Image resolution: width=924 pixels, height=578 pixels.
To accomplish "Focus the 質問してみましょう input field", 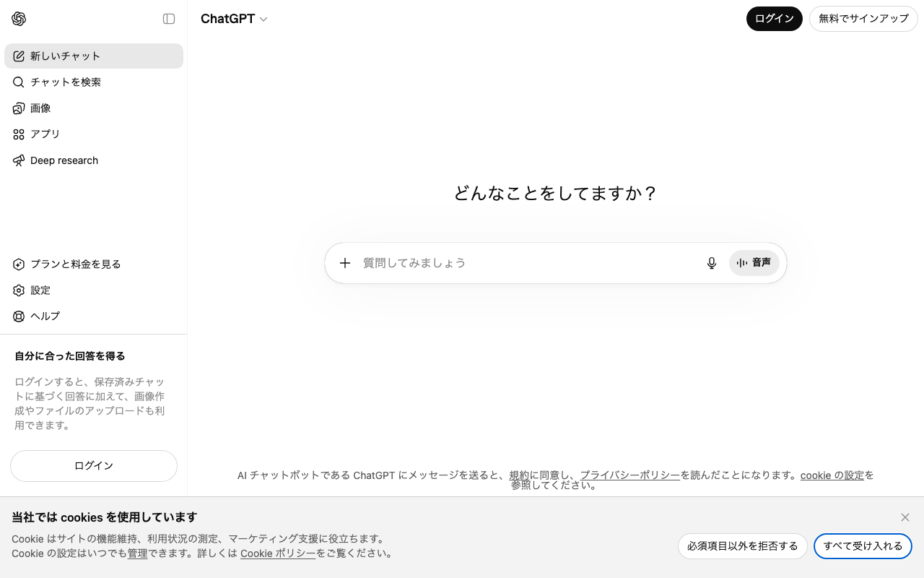I will tap(530, 263).
